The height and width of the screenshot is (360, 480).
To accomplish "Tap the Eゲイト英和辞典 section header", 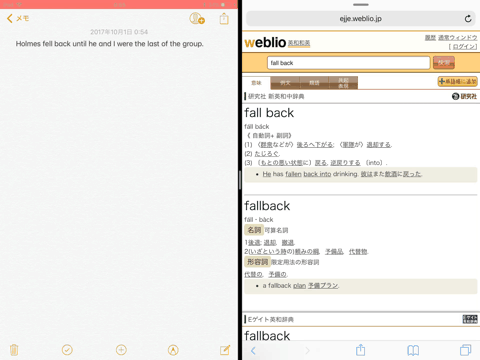I will click(x=271, y=319).
